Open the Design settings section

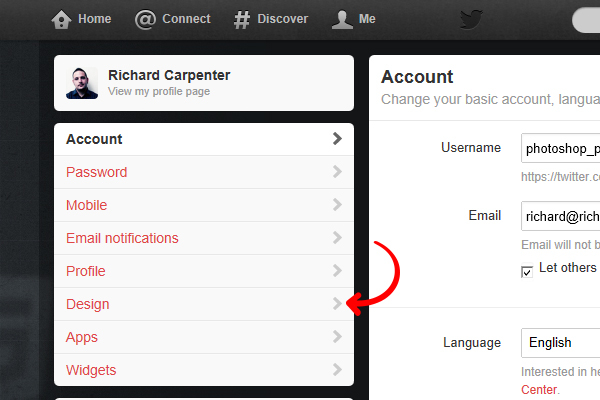pos(204,304)
